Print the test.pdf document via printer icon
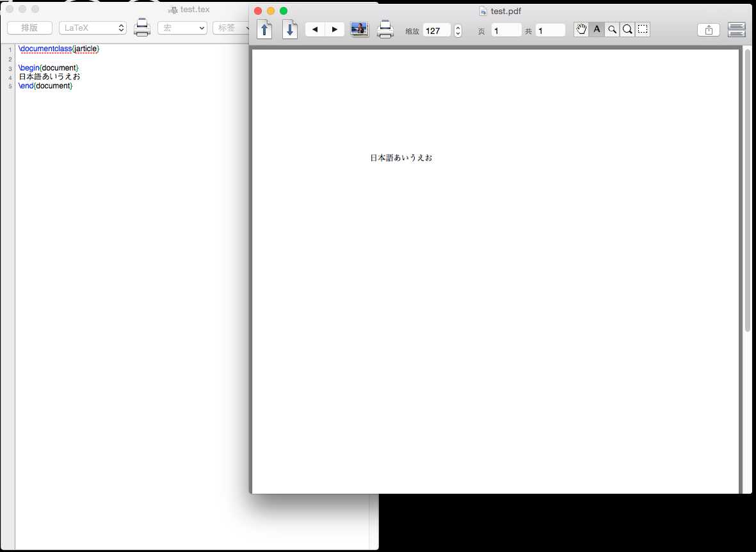 385,29
